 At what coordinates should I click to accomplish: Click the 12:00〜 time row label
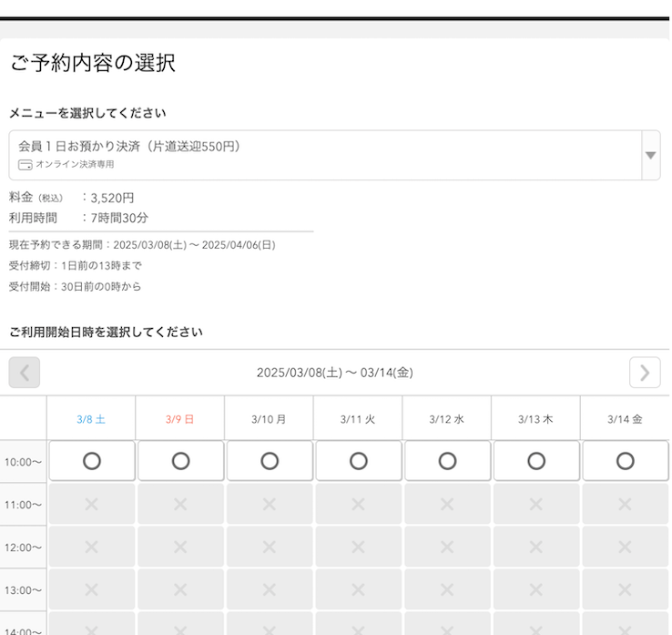point(23,548)
